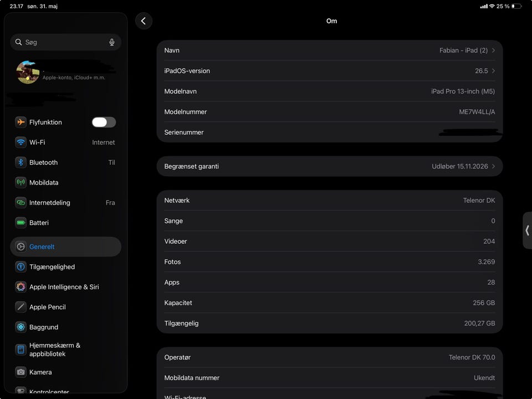Tap the Internetdeling status value Fra

tap(110, 203)
